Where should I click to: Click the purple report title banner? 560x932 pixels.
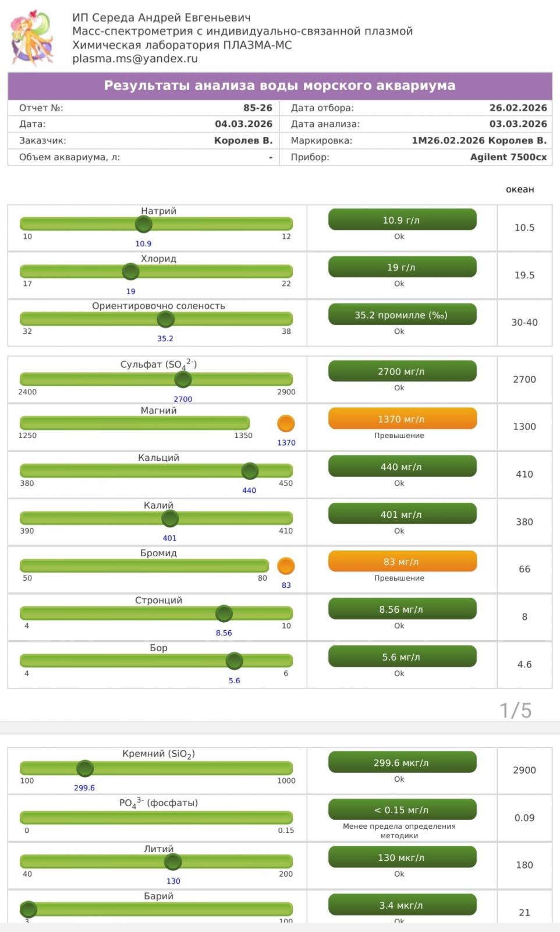point(280,86)
